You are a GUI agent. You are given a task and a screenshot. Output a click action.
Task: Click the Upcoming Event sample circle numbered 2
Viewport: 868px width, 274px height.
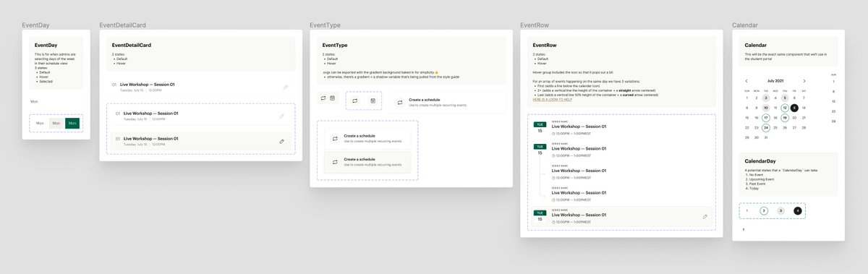764,210
